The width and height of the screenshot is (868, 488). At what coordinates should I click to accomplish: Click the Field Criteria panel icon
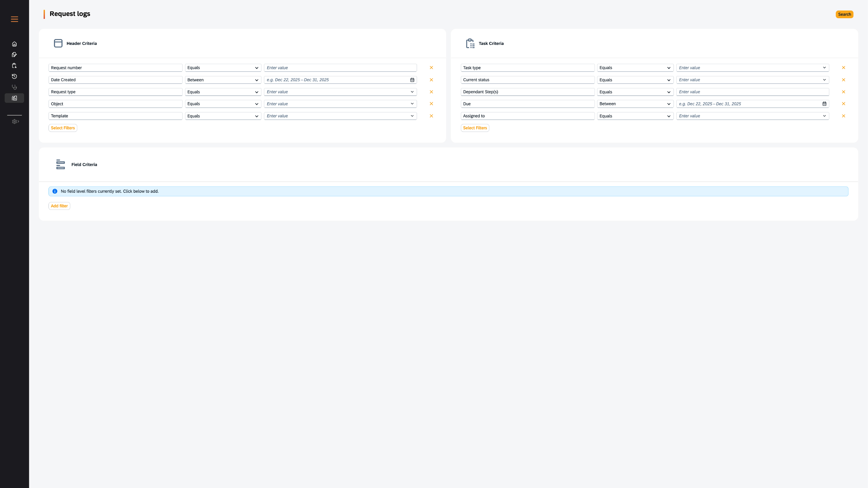tap(61, 164)
